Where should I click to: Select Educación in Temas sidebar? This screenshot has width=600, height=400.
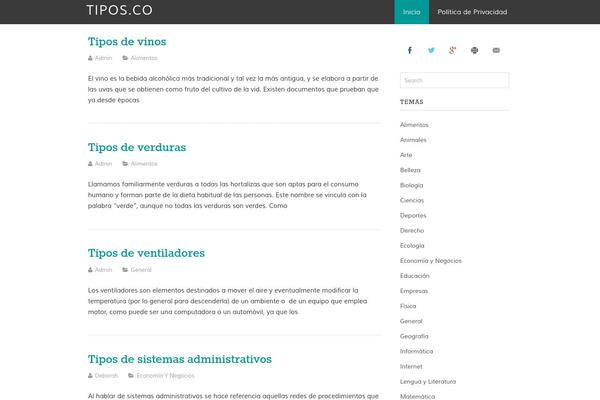(x=414, y=276)
